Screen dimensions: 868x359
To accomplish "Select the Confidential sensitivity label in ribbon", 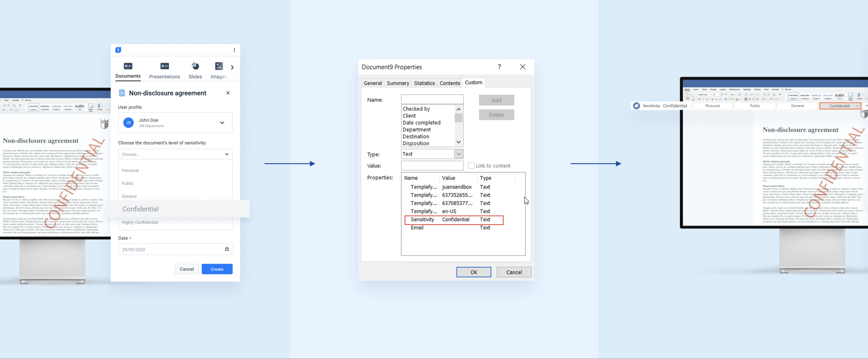I will point(840,106).
